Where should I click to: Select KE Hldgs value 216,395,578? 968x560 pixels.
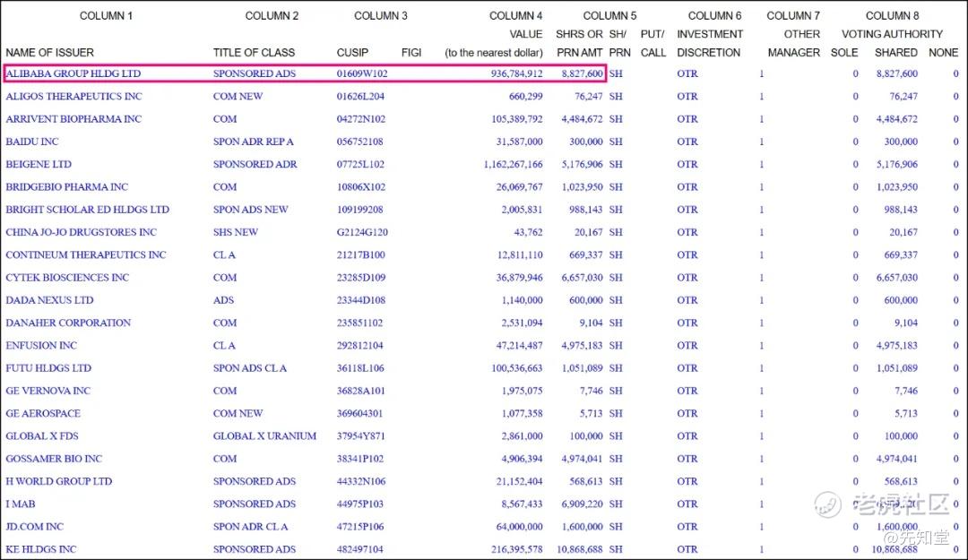point(517,549)
